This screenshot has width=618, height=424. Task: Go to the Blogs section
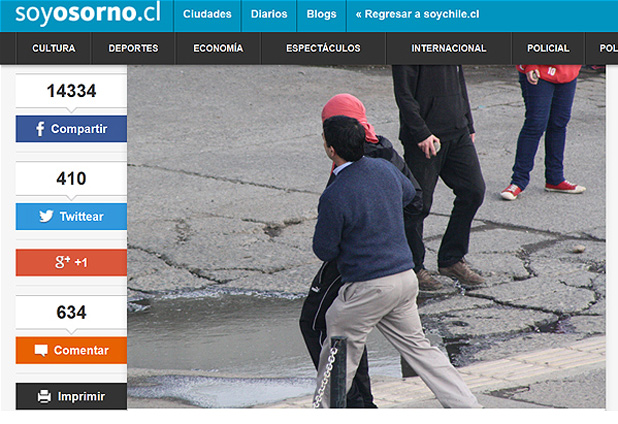pos(321,15)
